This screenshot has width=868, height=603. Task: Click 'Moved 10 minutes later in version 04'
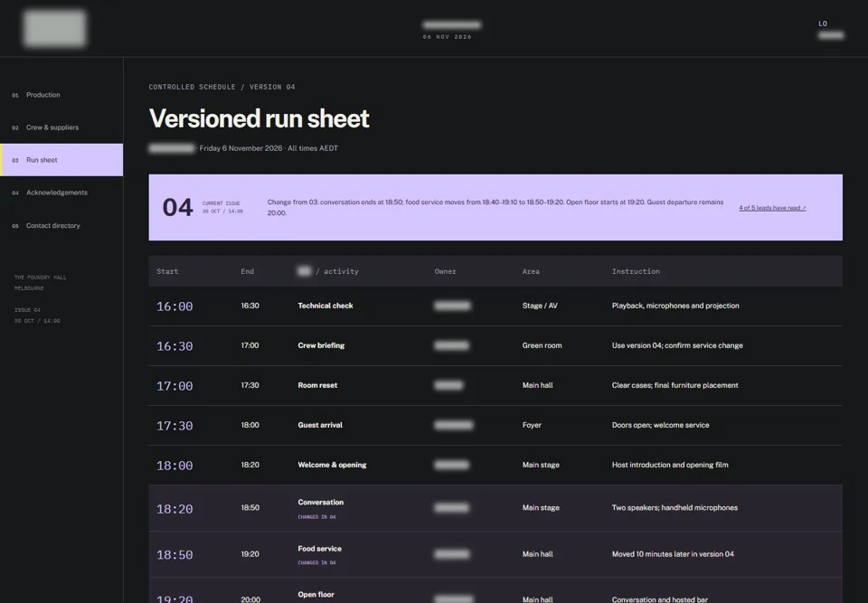(673, 554)
